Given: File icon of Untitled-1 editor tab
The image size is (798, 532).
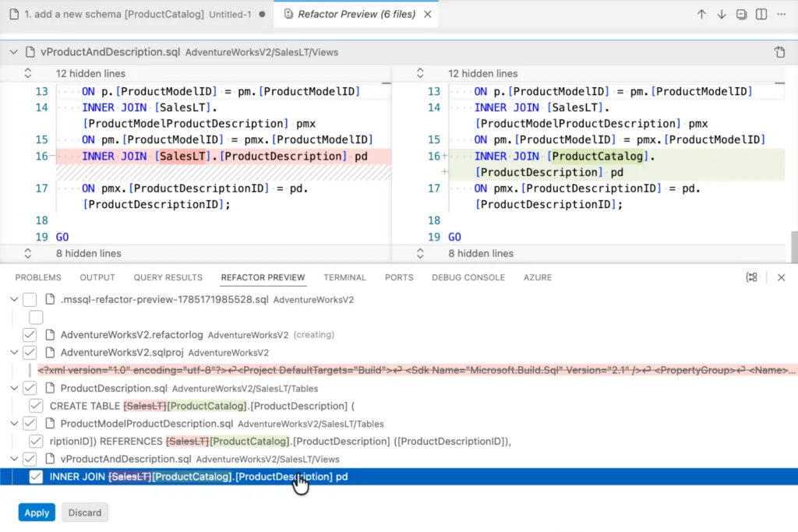Looking at the screenshot, I should click(14, 14).
